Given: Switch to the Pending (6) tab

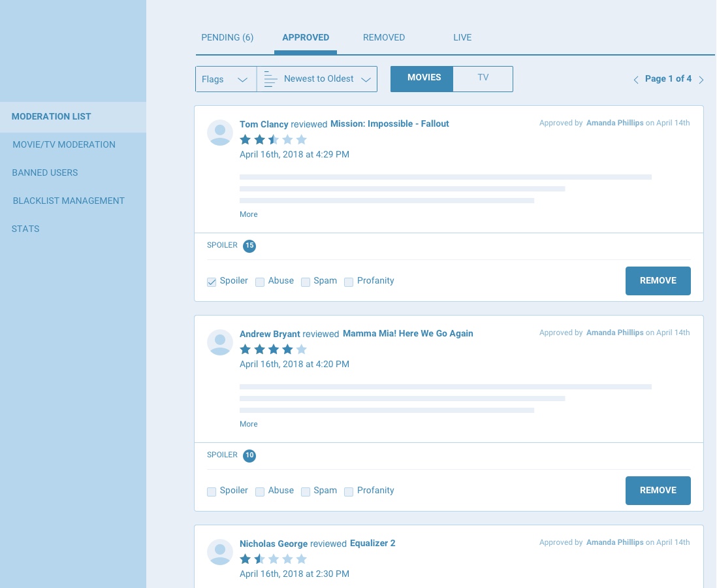Looking at the screenshot, I should click(x=227, y=38).
